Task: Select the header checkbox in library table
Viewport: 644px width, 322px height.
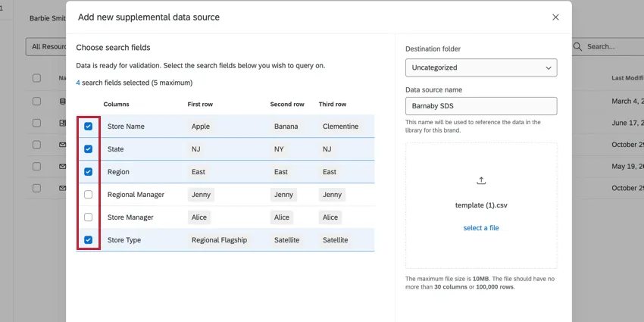Action: (36, 78)
